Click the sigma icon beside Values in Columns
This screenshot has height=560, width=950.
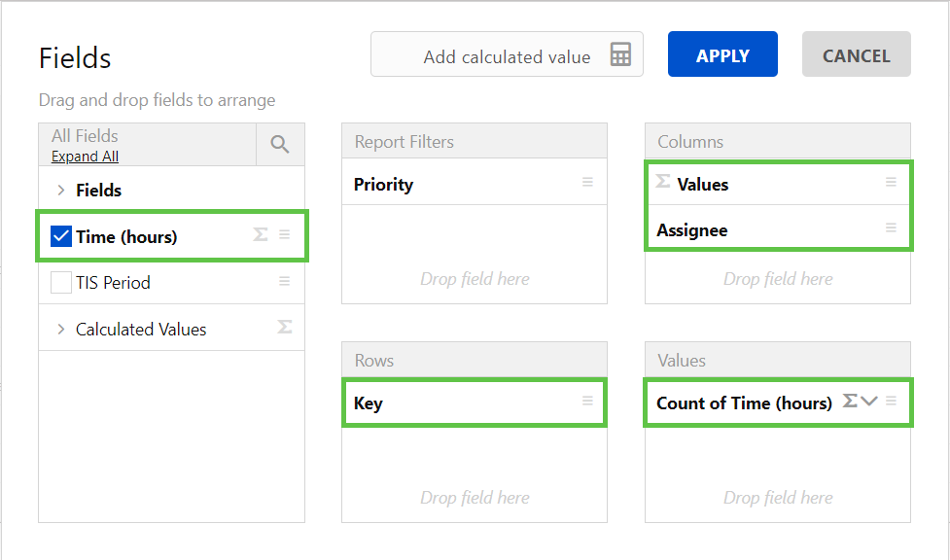point(663,182)
